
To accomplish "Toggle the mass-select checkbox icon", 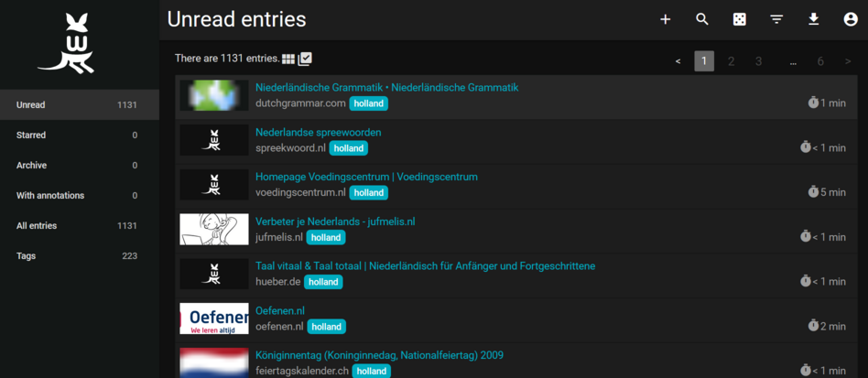I will pyautogui.click(x=305, y=59).
